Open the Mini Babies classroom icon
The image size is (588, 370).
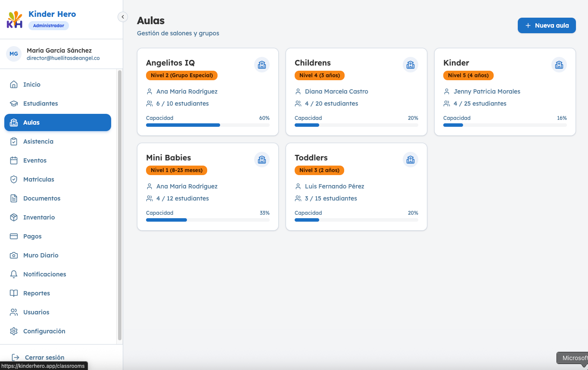pyautogui.click(x=262, y=160)
